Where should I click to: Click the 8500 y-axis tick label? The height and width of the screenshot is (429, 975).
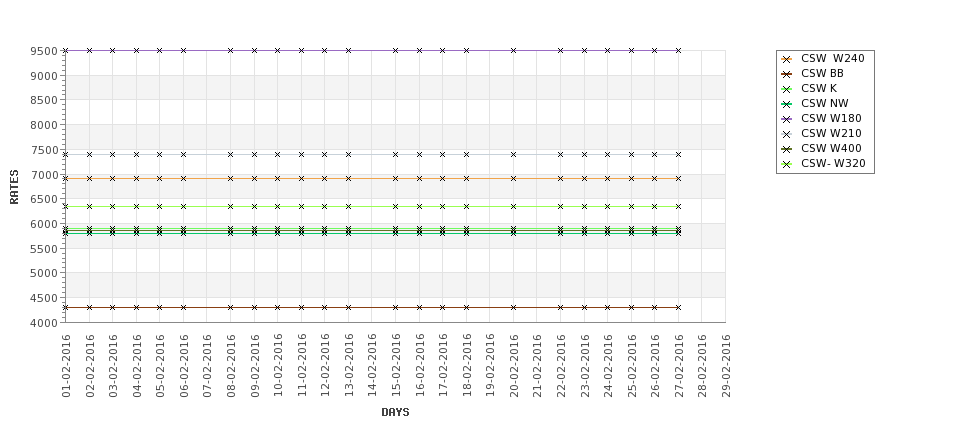(x=44, y=100)
